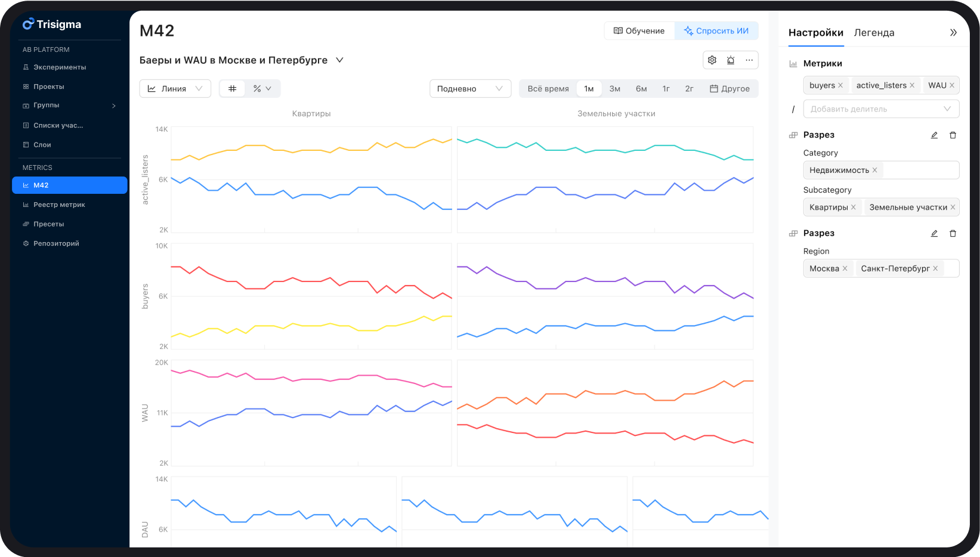Remove the buyers metric tag
This screenshot has height=557, width=980.
(x=840, y=85)
